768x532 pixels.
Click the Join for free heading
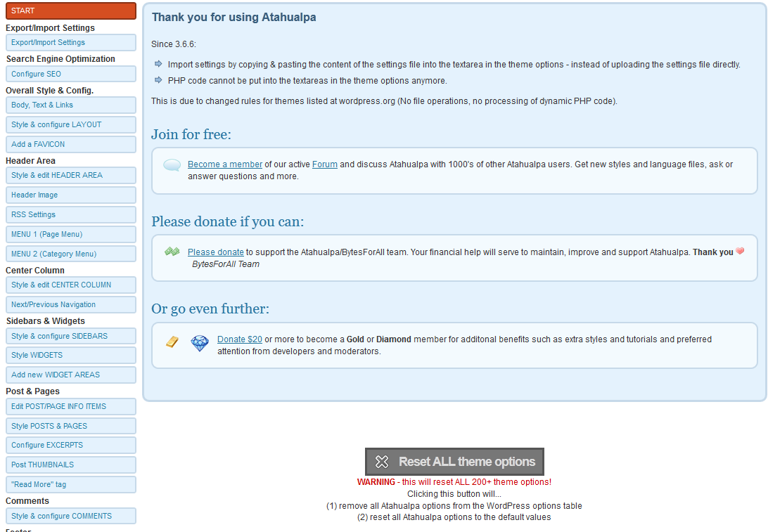(x=191, y=135)
